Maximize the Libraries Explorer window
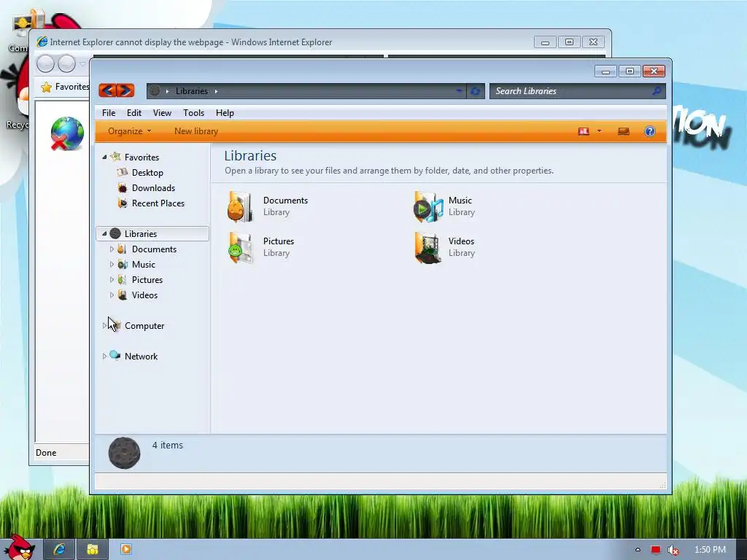This screenshot has height=560, width=747. coord(630,71)
